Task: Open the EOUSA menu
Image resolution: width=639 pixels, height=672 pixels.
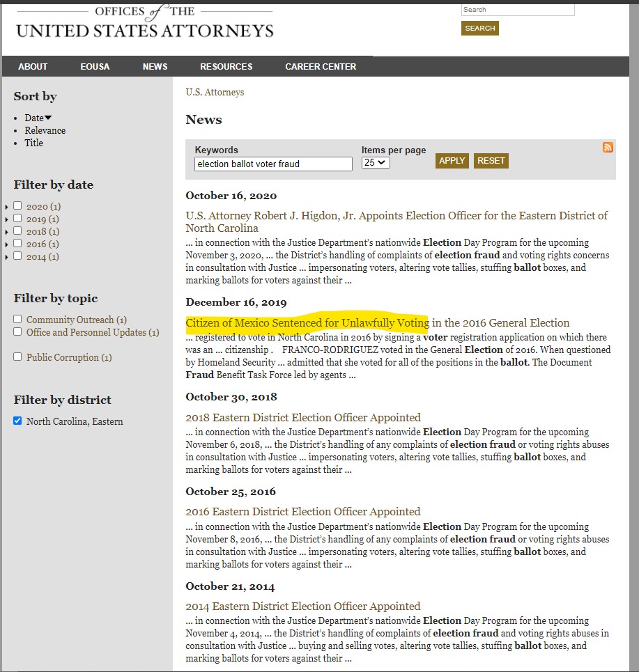Action: pyautogui.click(x=95, y=66)
